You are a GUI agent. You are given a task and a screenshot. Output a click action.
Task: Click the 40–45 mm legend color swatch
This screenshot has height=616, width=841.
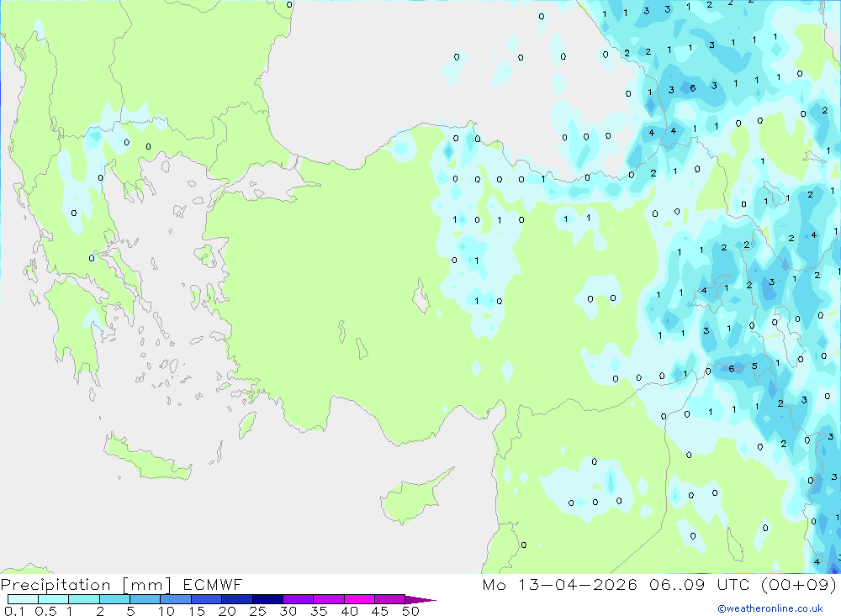pos(359,599)
